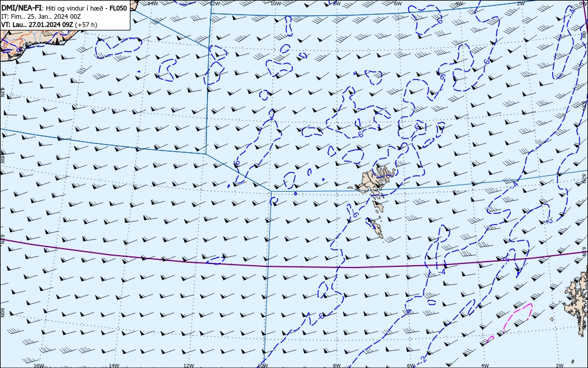Click the "FL050" flight level label

(118, 8)
